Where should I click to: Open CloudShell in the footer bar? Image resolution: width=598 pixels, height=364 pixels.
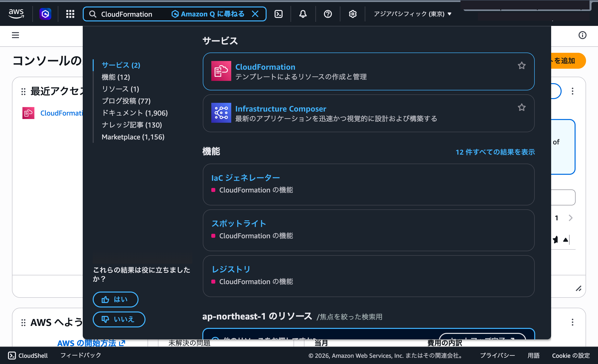[x=28, y=356]
